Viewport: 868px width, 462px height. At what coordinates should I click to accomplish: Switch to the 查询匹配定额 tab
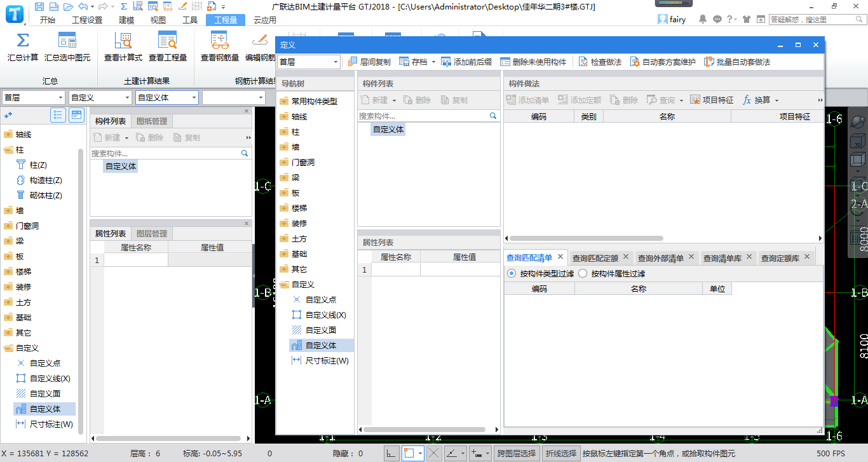[x=595, y=258]
